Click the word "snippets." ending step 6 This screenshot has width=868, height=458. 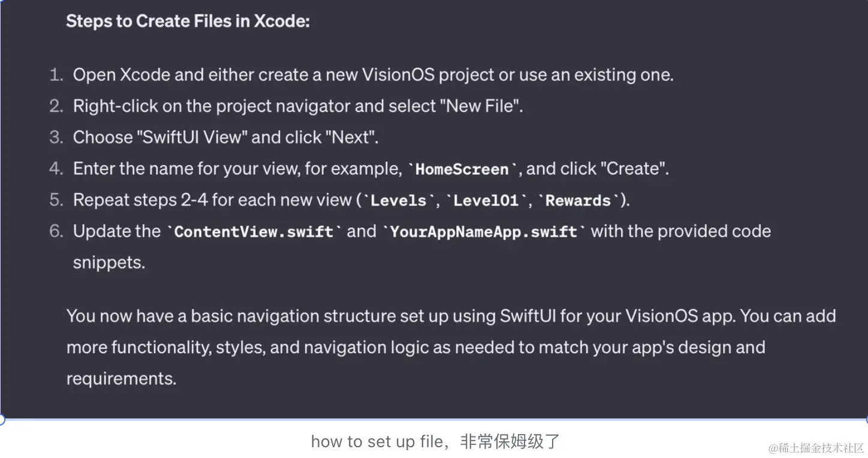(109, 263)
